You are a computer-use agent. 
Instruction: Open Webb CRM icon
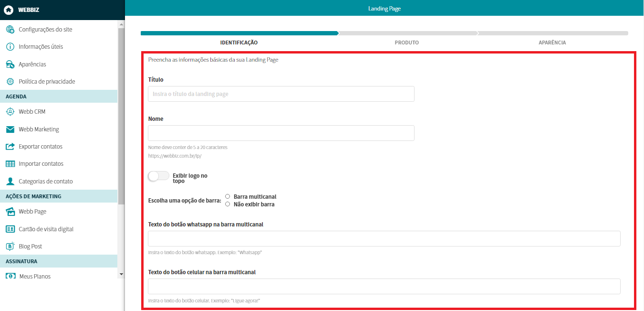point(10,112)
